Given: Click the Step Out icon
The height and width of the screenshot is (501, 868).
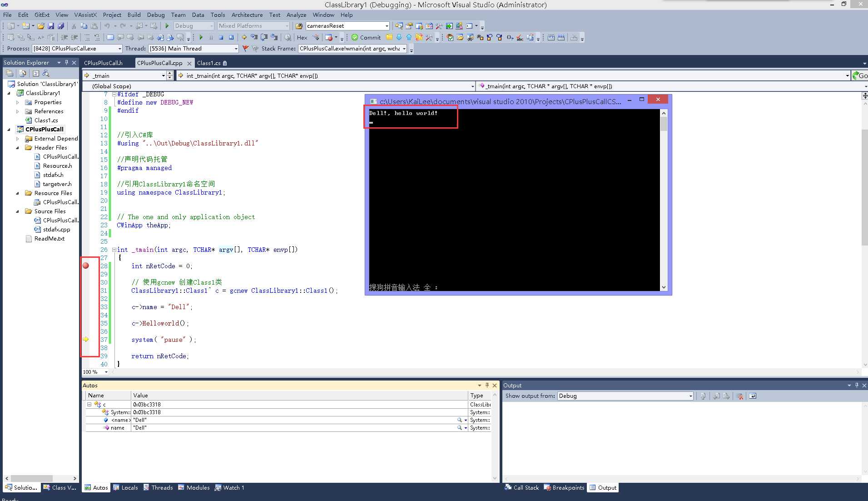Looking at the screenshot, I should 274,37.
